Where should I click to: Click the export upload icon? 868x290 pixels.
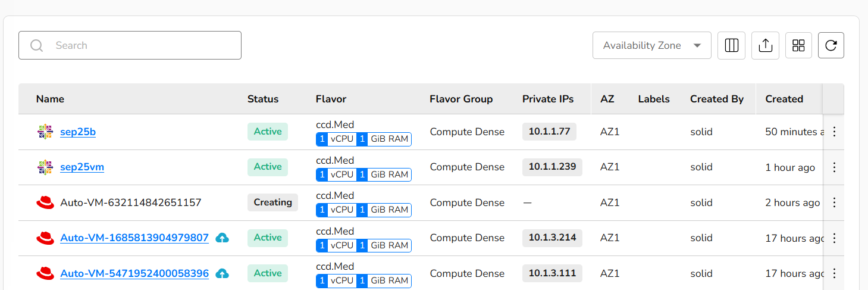(x=765, y=45)
